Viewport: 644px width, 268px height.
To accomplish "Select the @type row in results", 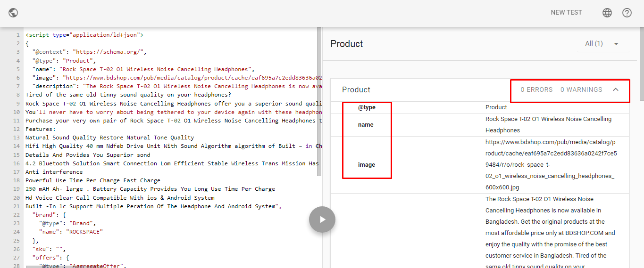I will point(367,107).
